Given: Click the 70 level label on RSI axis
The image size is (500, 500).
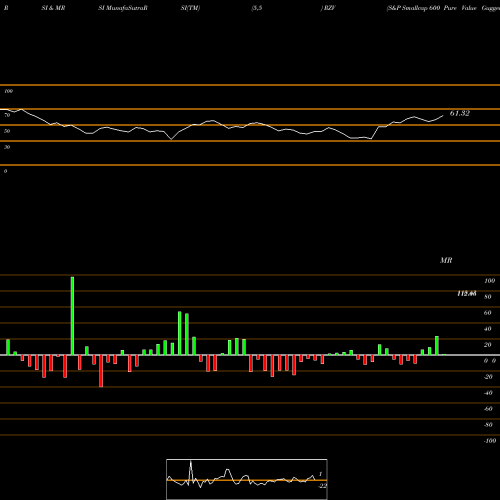Looking at the screenshot, I should coord(7,115).
